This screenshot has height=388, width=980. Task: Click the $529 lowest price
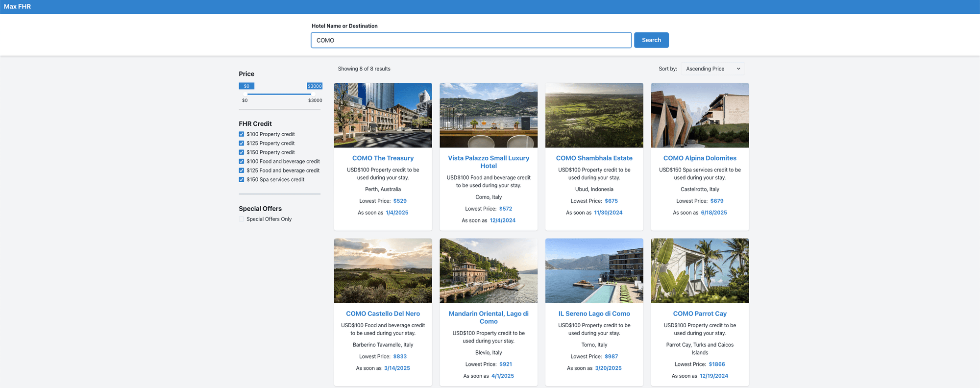[400, 201]
